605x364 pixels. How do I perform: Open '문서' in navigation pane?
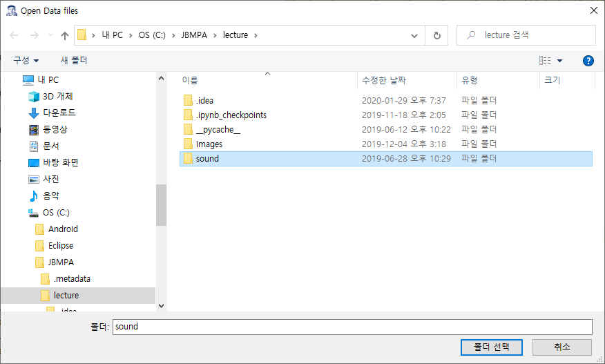[x=51, y=146]
